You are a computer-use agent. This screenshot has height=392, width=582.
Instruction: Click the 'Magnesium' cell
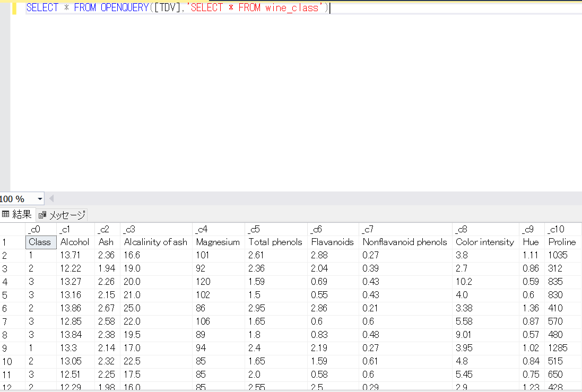click(x=219, y=242)
